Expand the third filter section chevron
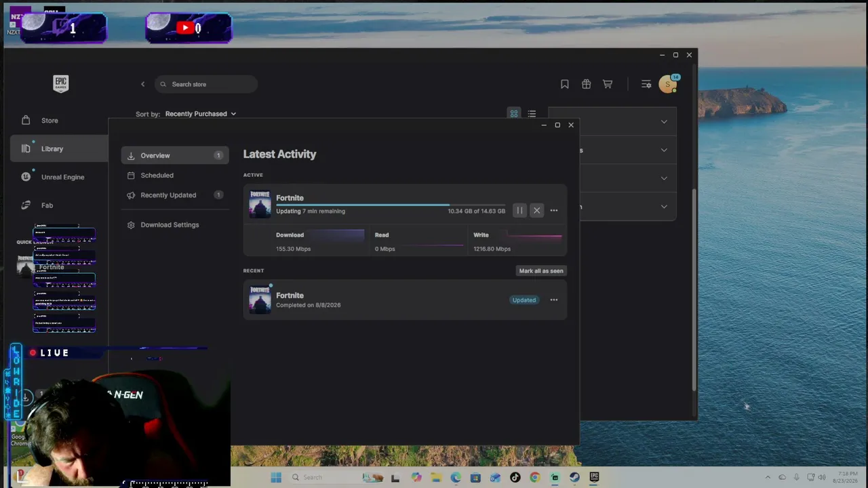 (x=664, y=178)
